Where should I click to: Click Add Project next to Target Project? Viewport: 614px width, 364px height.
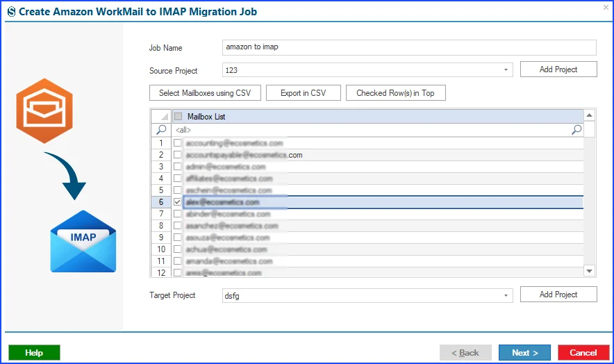(558, 295)
